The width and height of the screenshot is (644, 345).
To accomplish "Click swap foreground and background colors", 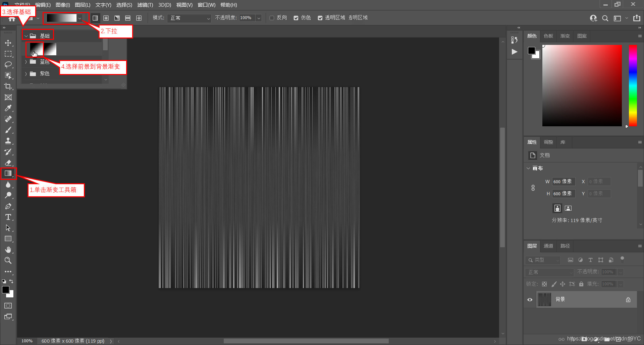I will pyautogui.click(x=11, y=281).
